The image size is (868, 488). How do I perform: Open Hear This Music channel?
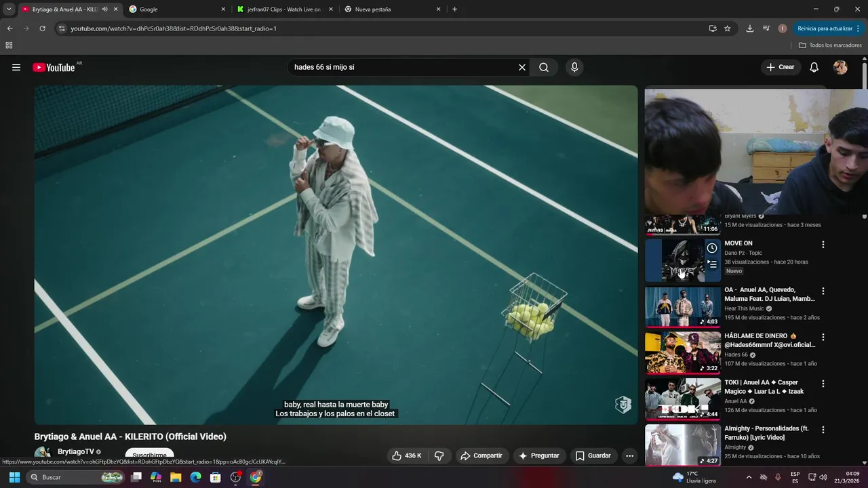(x=744, y=308)
